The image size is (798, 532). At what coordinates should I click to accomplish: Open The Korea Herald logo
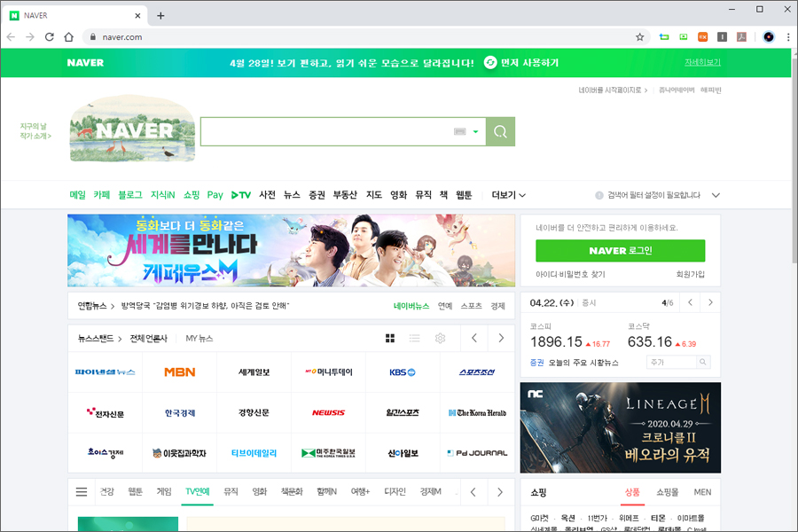click(x=477, y=413)
